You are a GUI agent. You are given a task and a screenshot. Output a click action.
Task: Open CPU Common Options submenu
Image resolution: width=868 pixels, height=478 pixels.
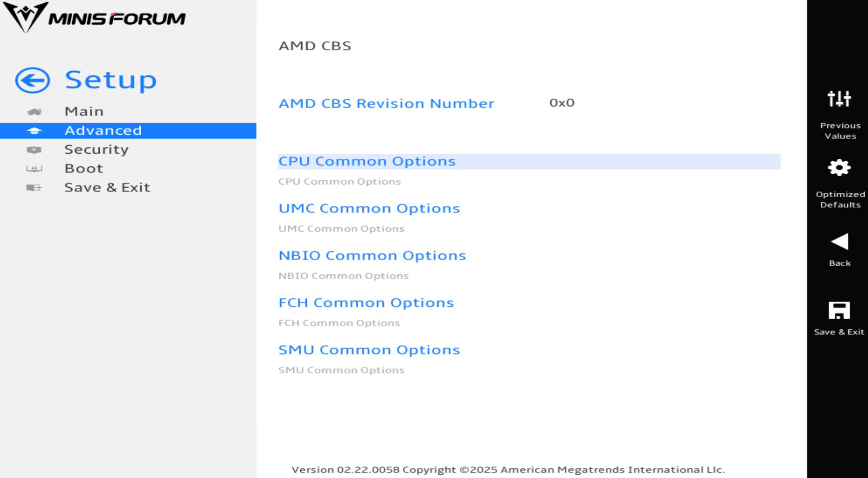[529, 161]
